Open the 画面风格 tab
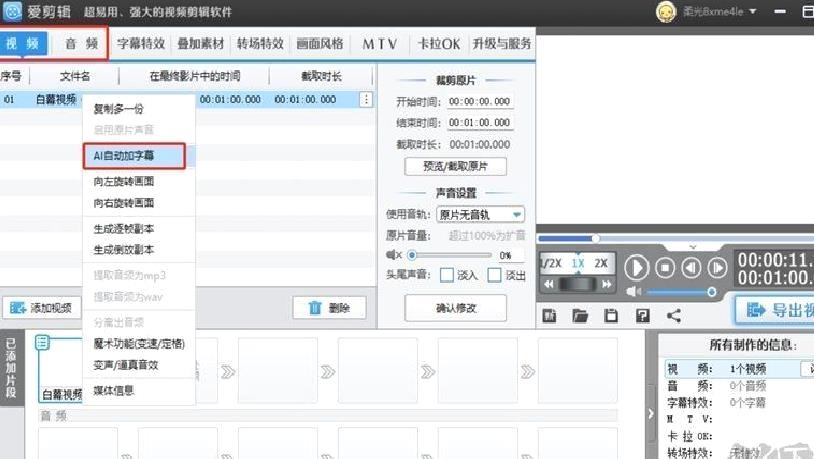The image size is (814, 459). 320,44
